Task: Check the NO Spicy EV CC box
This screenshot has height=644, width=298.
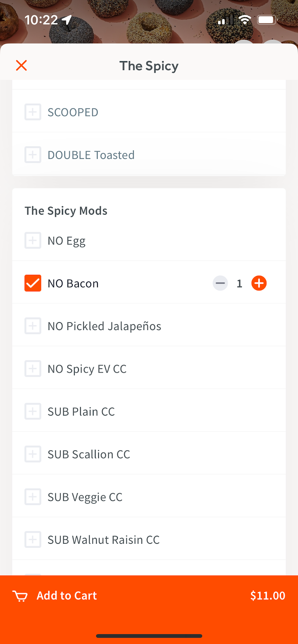Action: 33,369
